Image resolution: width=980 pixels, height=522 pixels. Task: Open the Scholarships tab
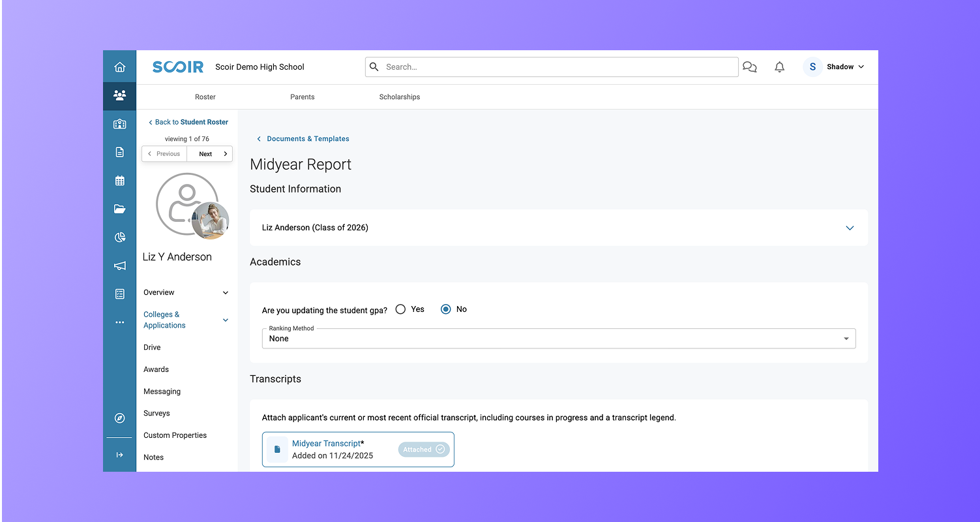(399, 97)
